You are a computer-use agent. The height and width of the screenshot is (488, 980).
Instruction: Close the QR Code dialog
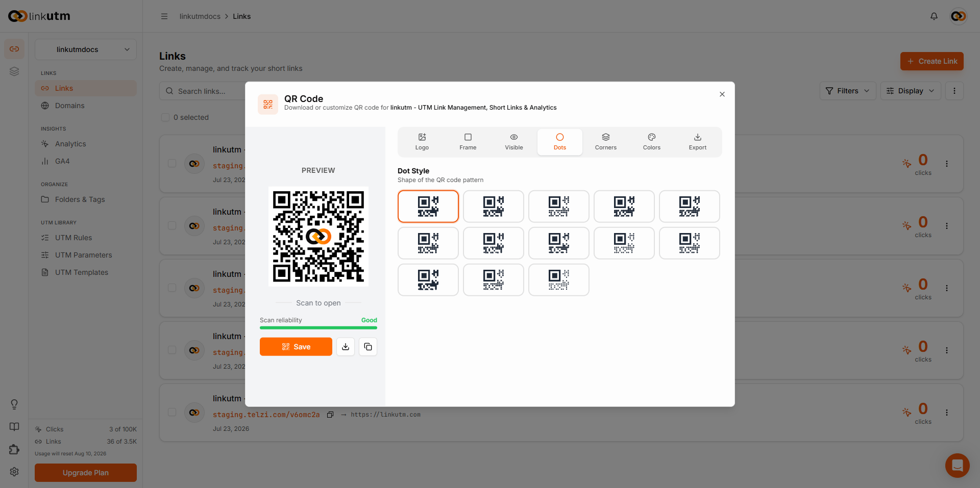[x=722, y=94]
